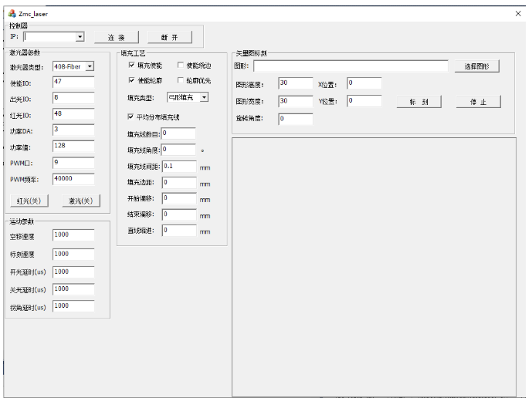Click the Y位置 input field
This screenshot has width=532, height=405.
tap(364, 101)
